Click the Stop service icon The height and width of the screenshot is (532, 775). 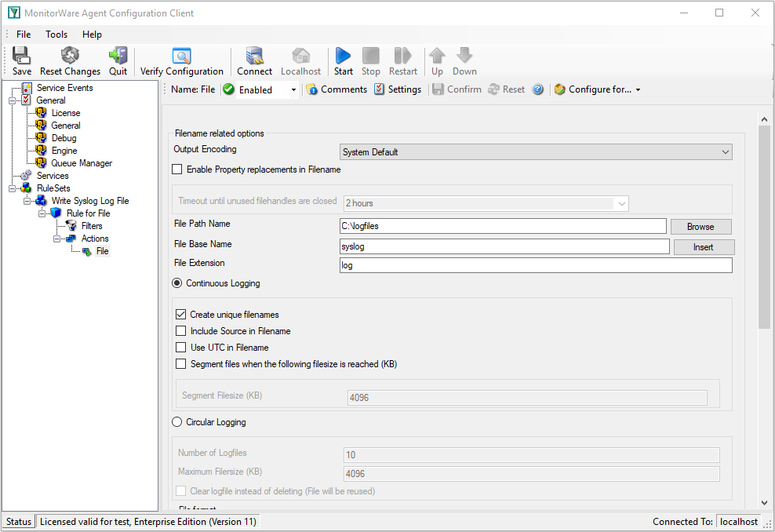click(x=371, y=61)
